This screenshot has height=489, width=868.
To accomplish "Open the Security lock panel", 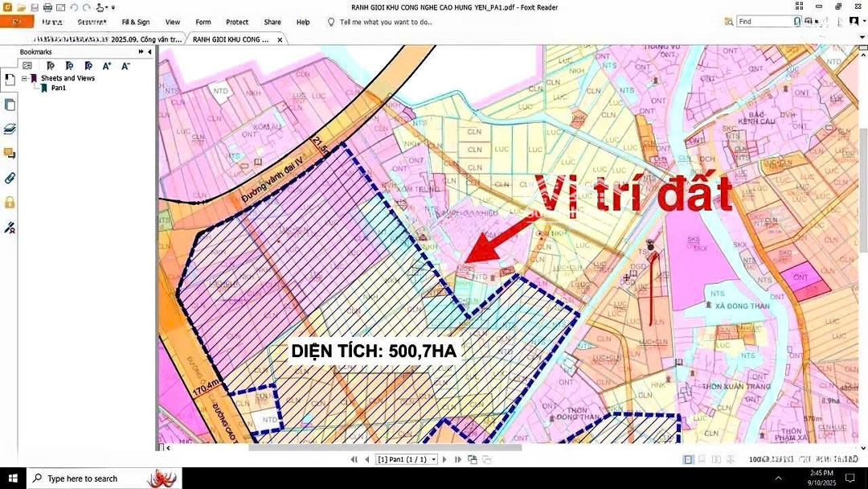I will (10, 202).
